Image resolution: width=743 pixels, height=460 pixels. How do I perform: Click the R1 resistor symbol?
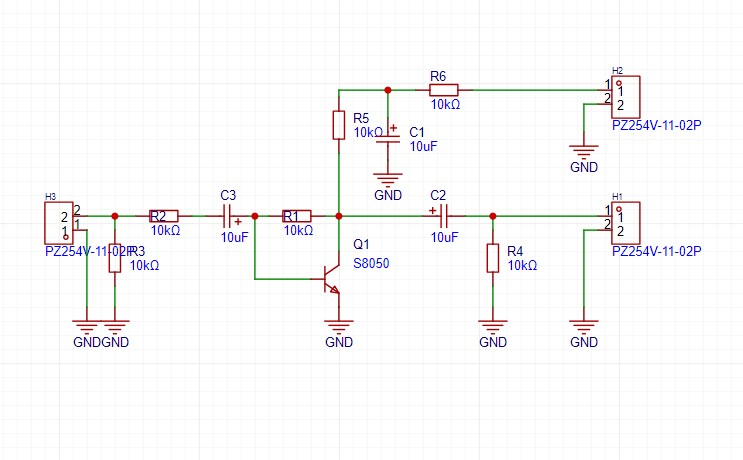(297, 215)
